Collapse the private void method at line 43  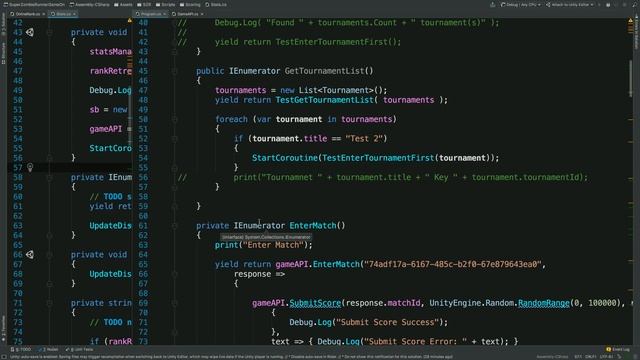click(x=49, y=32)
